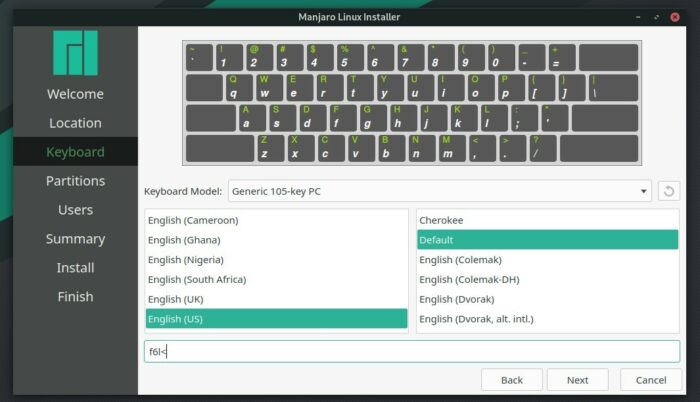The height and width of the screenshot is (402, 700).
Task: Click the keyboard test input field
Action: tap(412, 352)
